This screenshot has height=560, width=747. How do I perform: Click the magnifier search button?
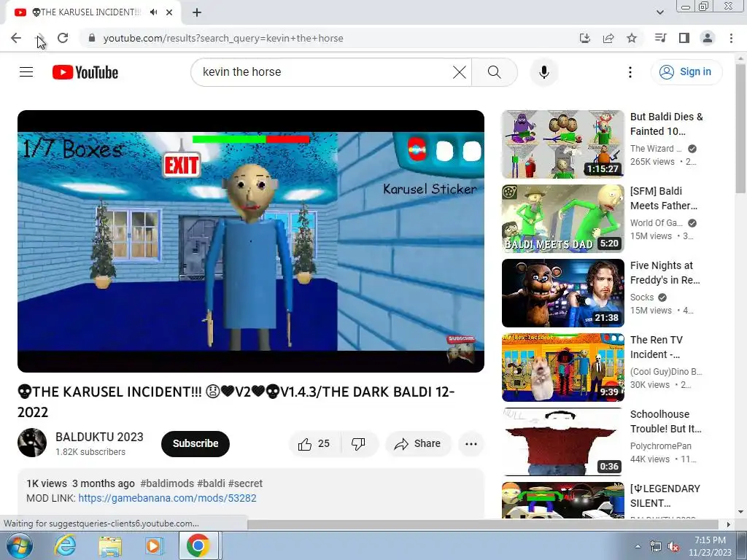coord(495,72)
